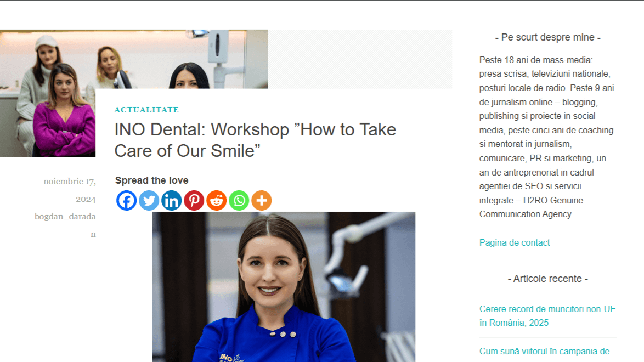Click the Spread the love label
The image size is (644, 362).
point(151,180)
